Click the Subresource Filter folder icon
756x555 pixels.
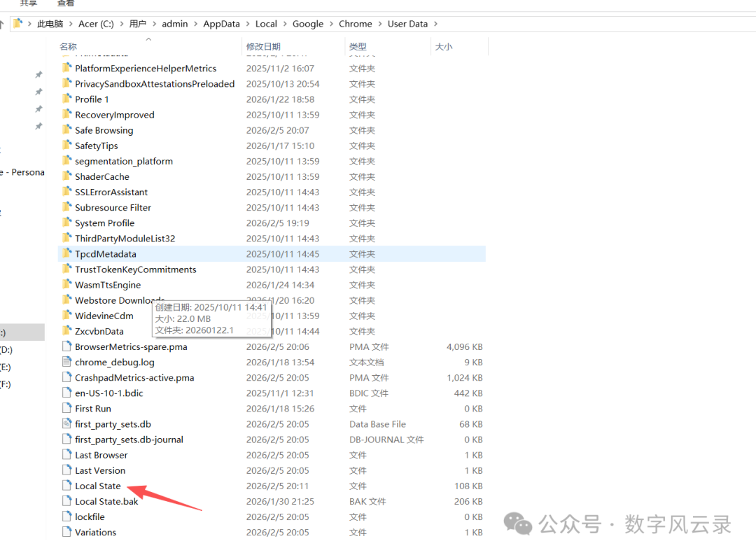66,207
